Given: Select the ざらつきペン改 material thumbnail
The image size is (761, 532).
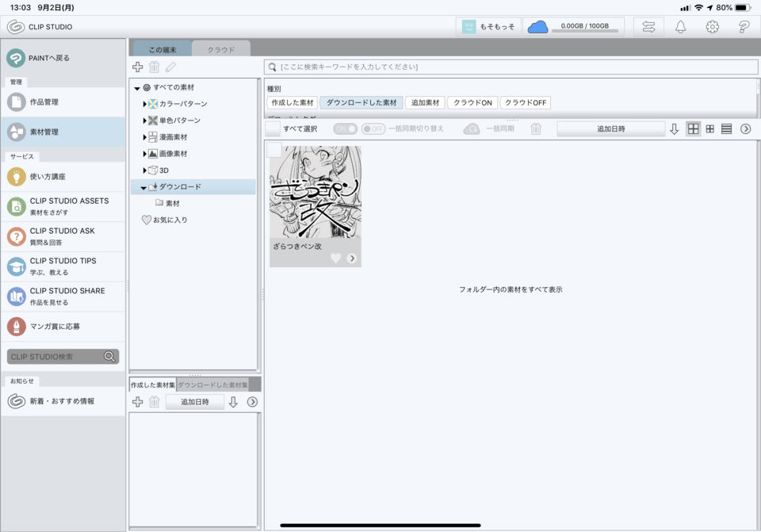Looking at the screenshot, I should [315, 192].
